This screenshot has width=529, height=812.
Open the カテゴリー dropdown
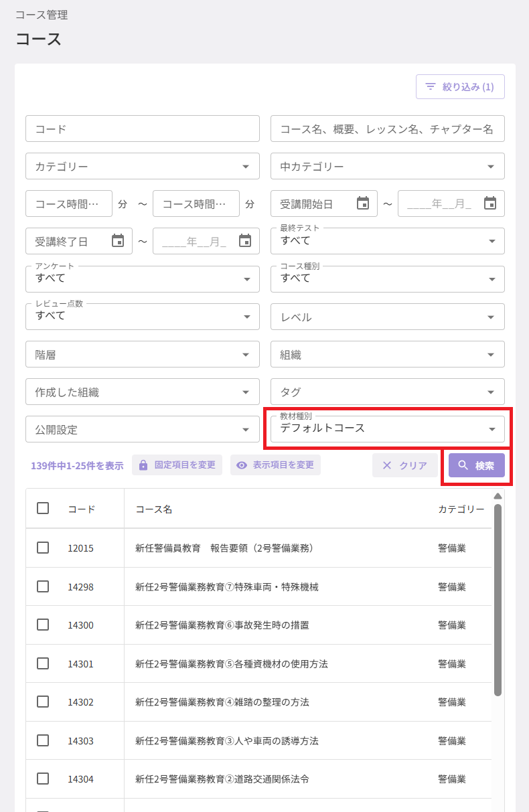143,166
